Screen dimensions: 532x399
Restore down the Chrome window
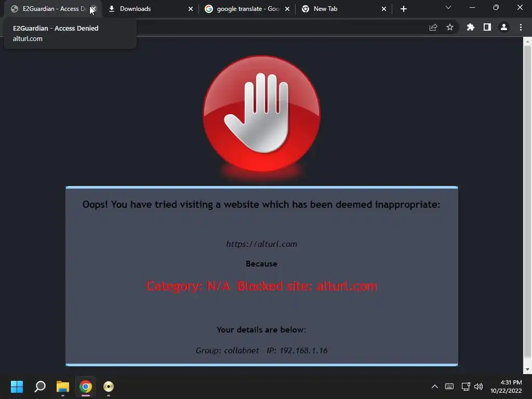496,7
